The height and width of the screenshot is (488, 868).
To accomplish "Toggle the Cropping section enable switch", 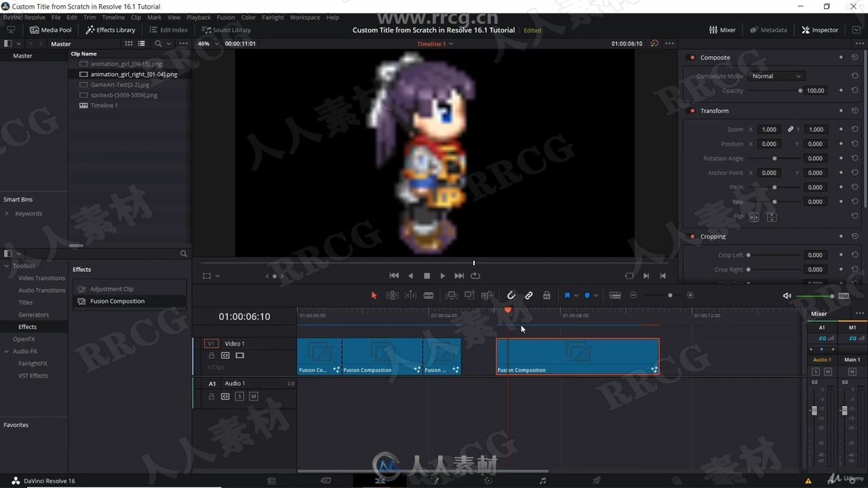I will (x=692, y=237).
